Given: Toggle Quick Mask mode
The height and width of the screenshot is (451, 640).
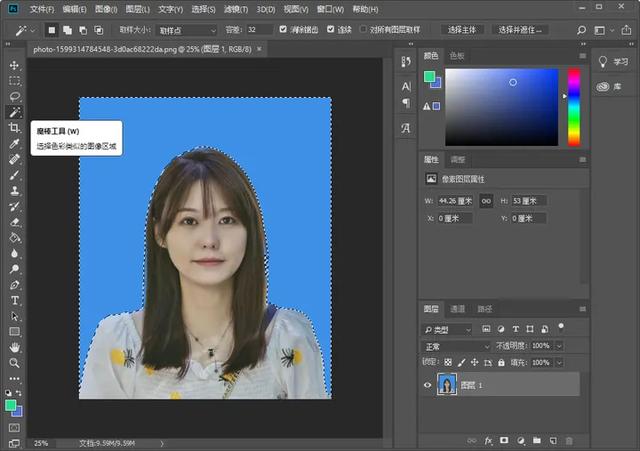Looking at the screenshot, I should [x=14, y=427].
